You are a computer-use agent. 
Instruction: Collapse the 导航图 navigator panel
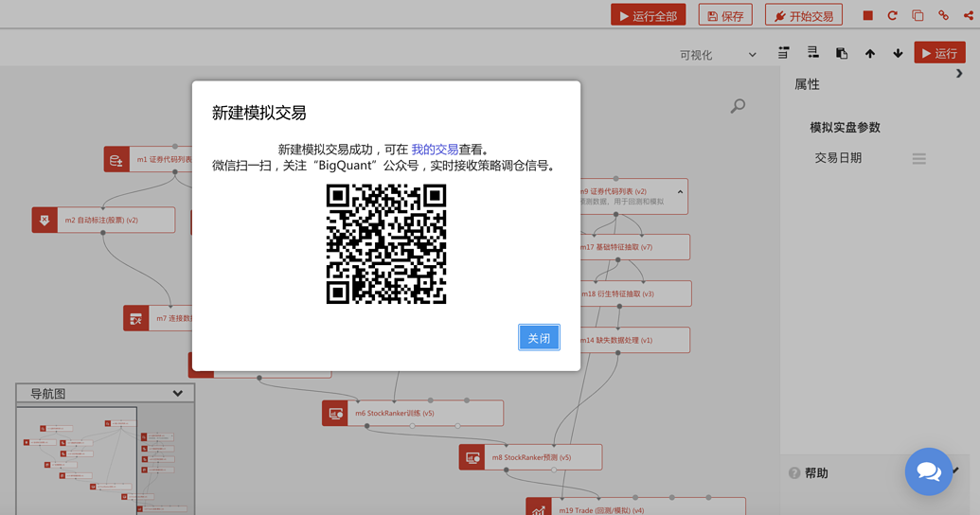click(x=177, y=393)
